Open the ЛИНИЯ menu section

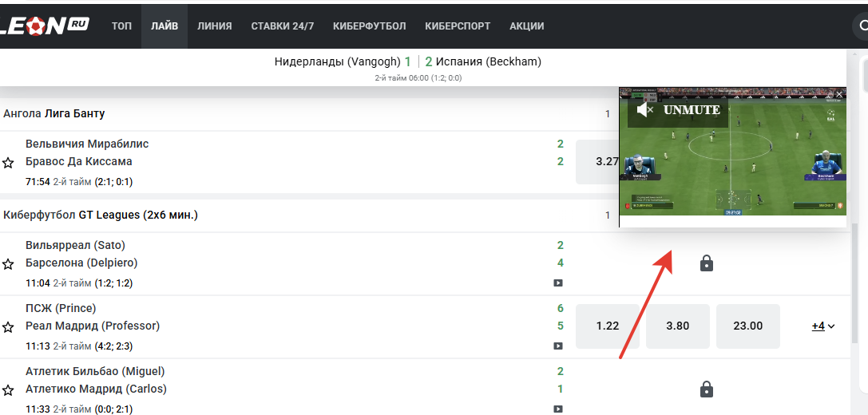pos(214,26)
